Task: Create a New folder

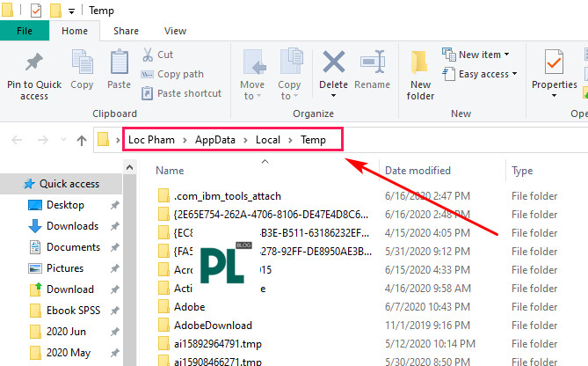Action: point(420,75)
